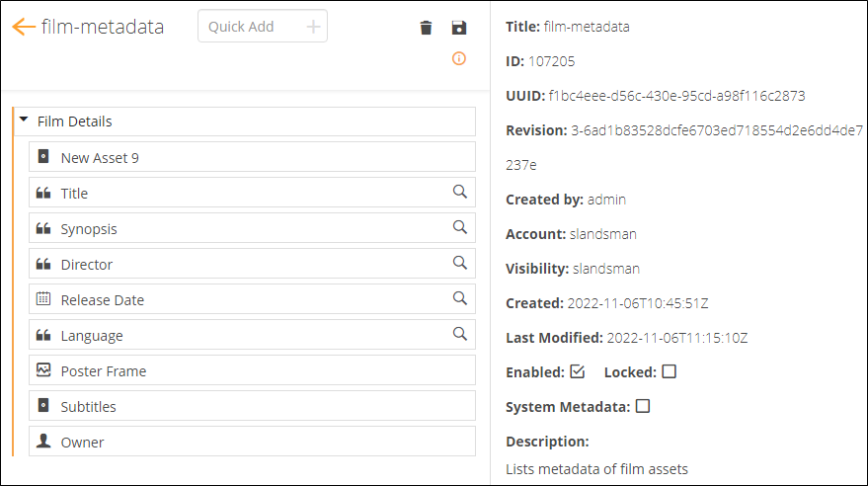Click the search icon beside Director
Image resolution: width=868 pixels, height=486 pixels.
(x=459, y=263)
